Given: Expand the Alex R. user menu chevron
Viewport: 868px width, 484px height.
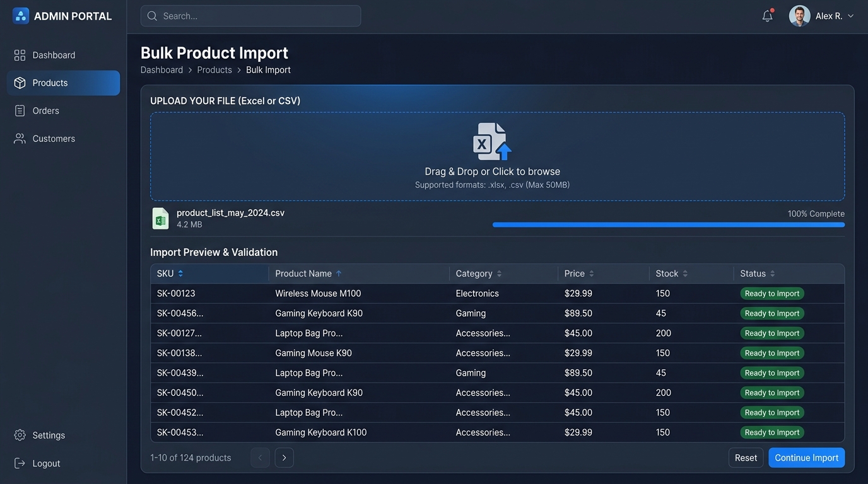Looking at the screenshot, I should pyautogui.click(x=850, y=16).
